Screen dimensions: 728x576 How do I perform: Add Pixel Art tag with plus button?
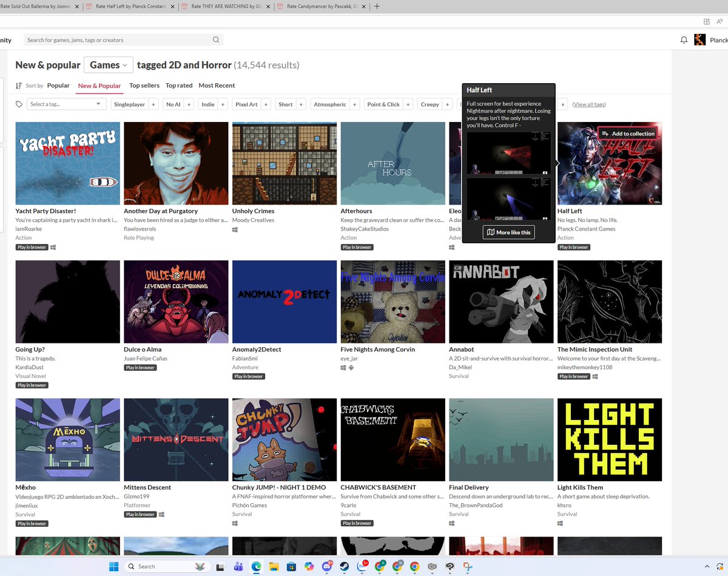(266, 104)
